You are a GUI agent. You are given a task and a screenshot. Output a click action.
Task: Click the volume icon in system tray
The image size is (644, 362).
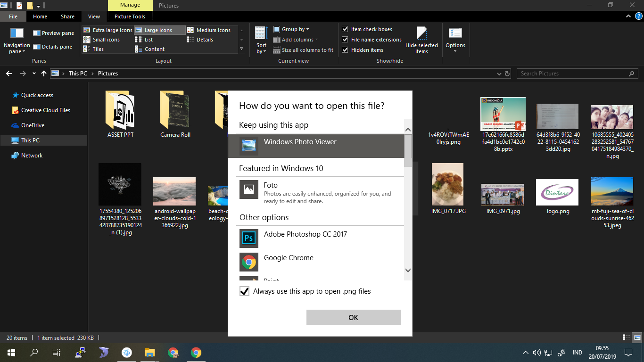(537, 353)
